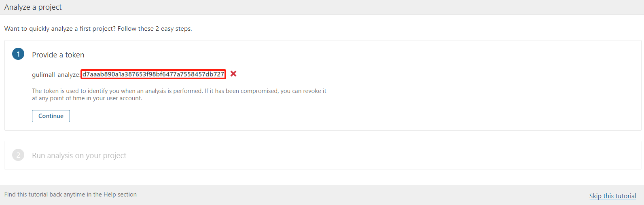Click the 'gulimall-analyze:' token name label

click(x=56, y=74)
